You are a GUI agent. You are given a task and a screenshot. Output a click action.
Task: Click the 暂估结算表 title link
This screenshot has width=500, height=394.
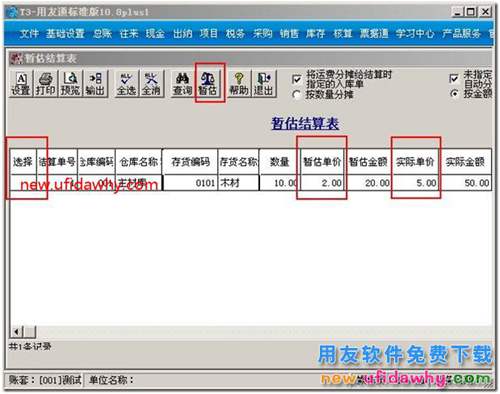[305, 124]
